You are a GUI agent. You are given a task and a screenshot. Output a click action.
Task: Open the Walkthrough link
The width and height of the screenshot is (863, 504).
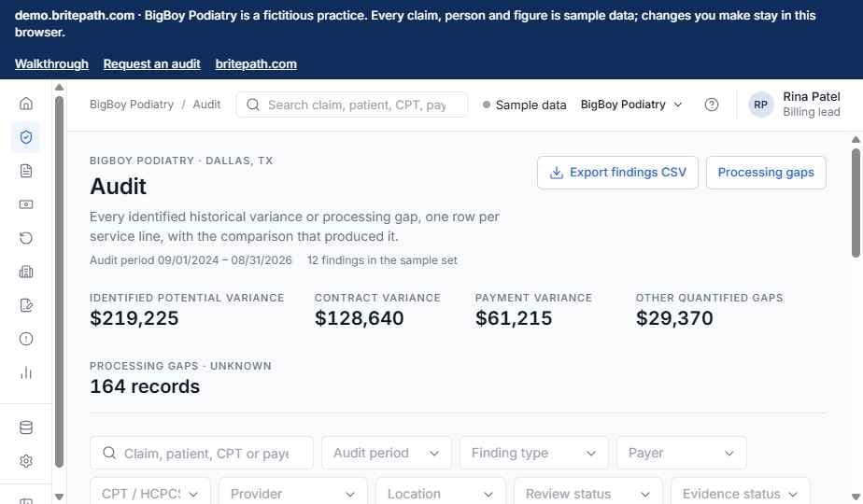(51, 63)
